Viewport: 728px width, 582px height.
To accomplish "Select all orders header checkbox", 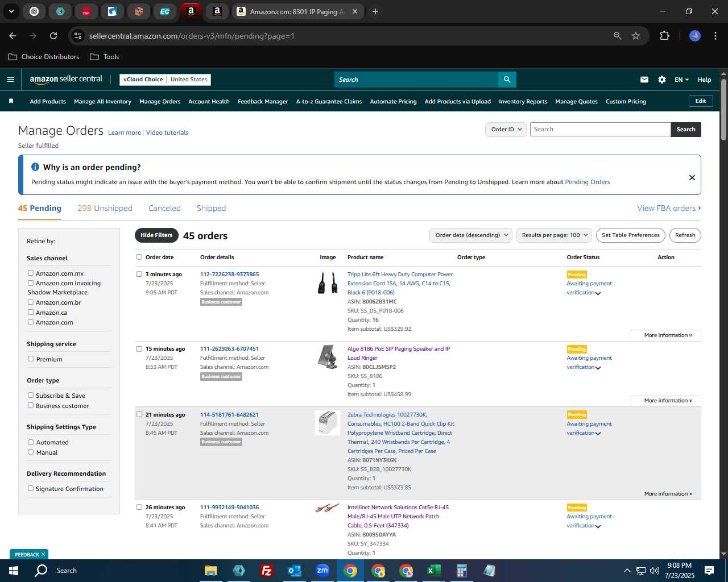I will tap(139, 257).
